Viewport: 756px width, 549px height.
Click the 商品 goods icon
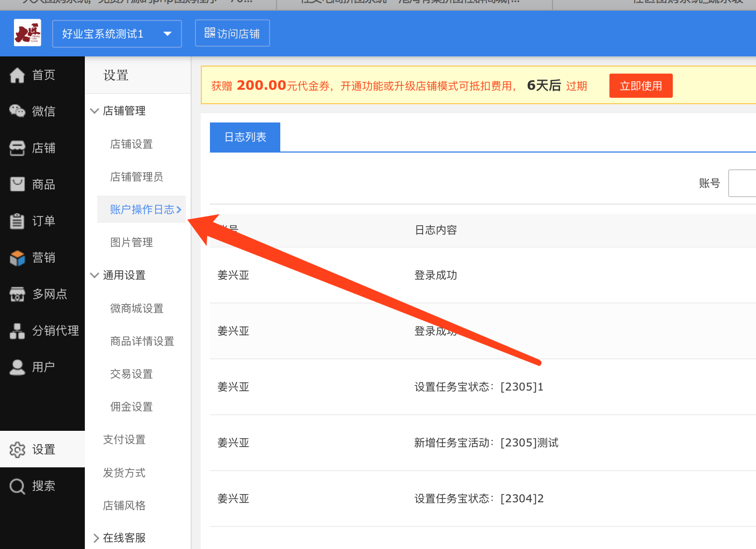(x=17, y=184)
